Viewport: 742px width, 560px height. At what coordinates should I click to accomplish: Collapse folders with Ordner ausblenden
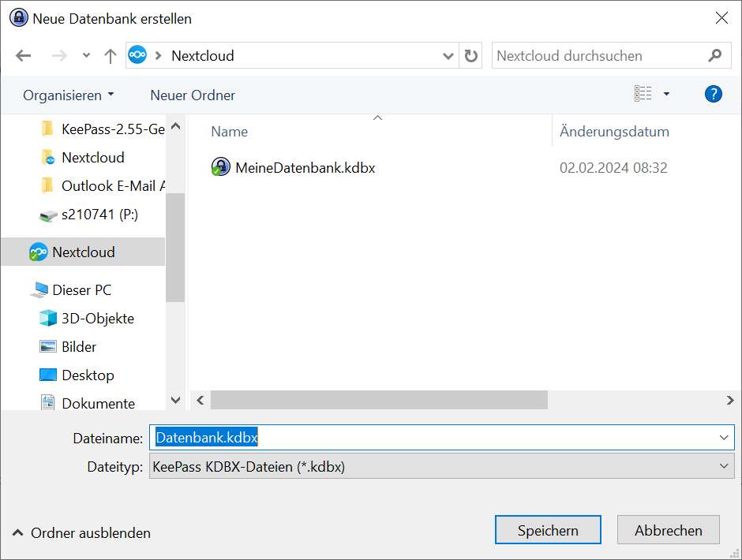(81, 533)
